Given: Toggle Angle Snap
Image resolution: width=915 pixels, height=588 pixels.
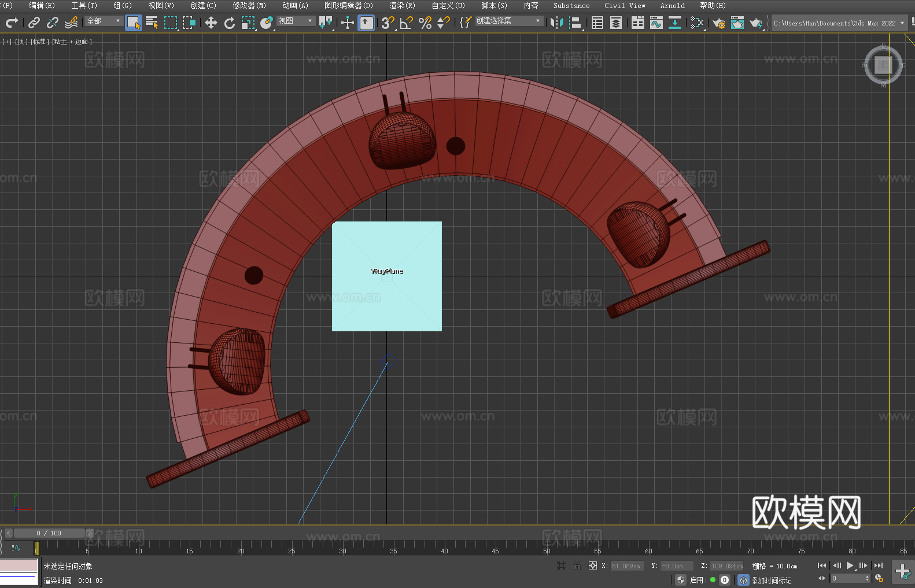Looking at the screenshot, I should (x=407, y=23).
